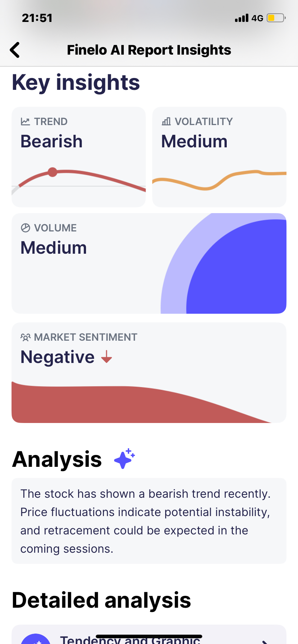Tap the back arrow in header
The image size is (298, 644).
pos(15,50)
